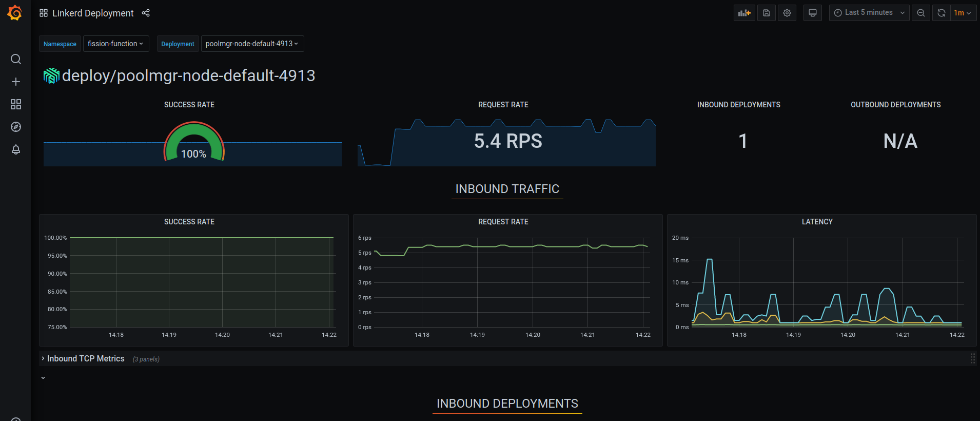Click the 100.00% axis label in success rate graph
980x421 pixels.
pos(55,238)
